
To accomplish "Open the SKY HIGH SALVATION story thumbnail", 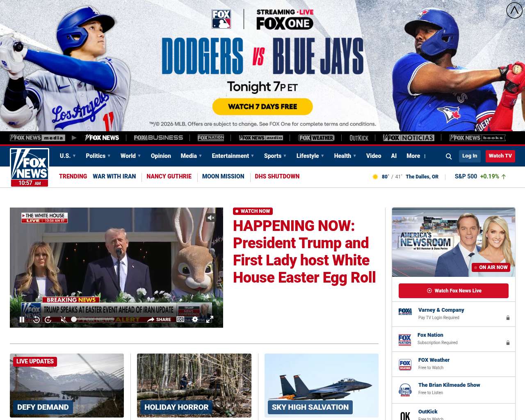I will click(321, 385).
